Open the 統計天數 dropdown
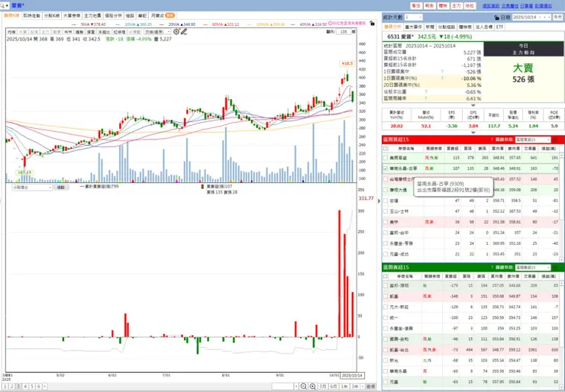This screenshot has height=392, width=565. click(x=413, y=18)
